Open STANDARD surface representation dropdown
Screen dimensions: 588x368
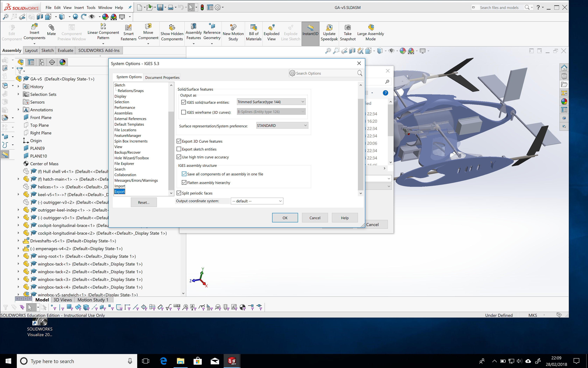[x=282, y=125]
